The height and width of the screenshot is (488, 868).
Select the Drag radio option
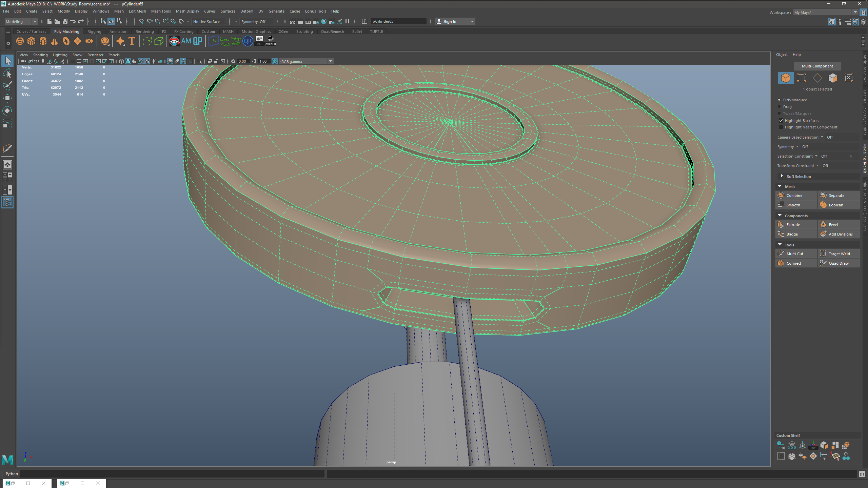779,106
